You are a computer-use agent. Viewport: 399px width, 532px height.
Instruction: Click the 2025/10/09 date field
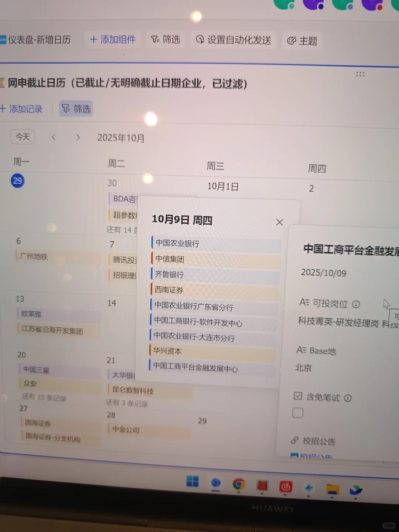(x=324, y=273)
